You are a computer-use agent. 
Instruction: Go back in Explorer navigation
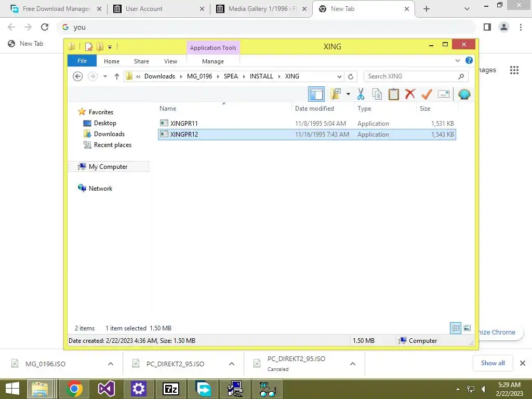tap(78, 76)
